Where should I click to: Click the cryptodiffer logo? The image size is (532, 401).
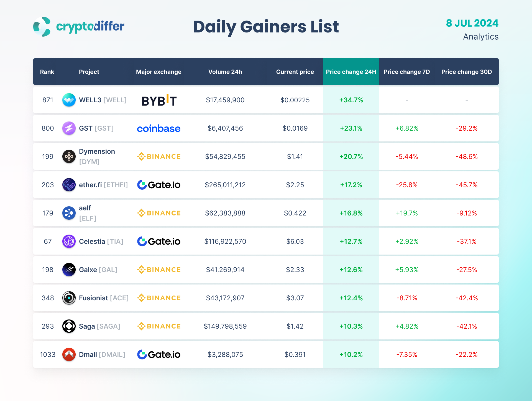79,27
